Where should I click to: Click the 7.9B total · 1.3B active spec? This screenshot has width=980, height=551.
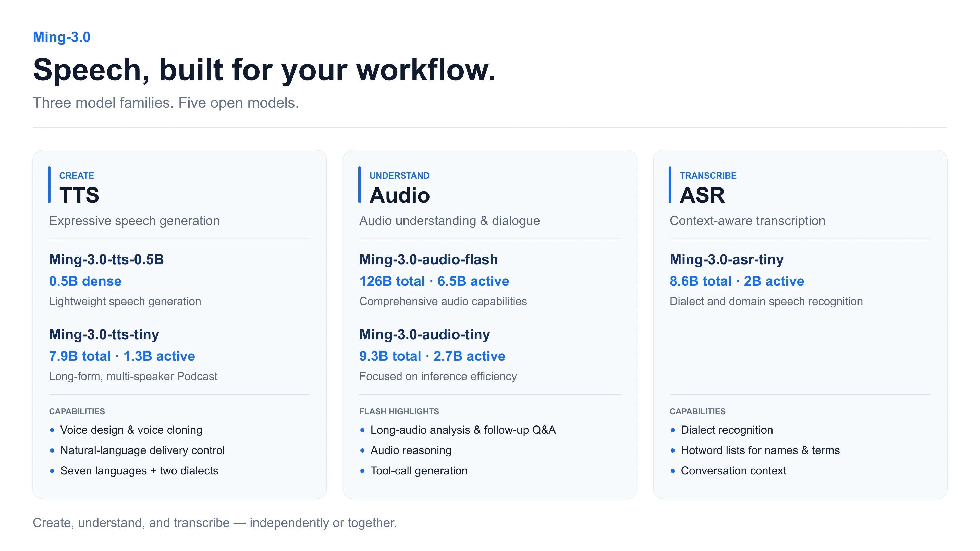(x=122, y=356)
